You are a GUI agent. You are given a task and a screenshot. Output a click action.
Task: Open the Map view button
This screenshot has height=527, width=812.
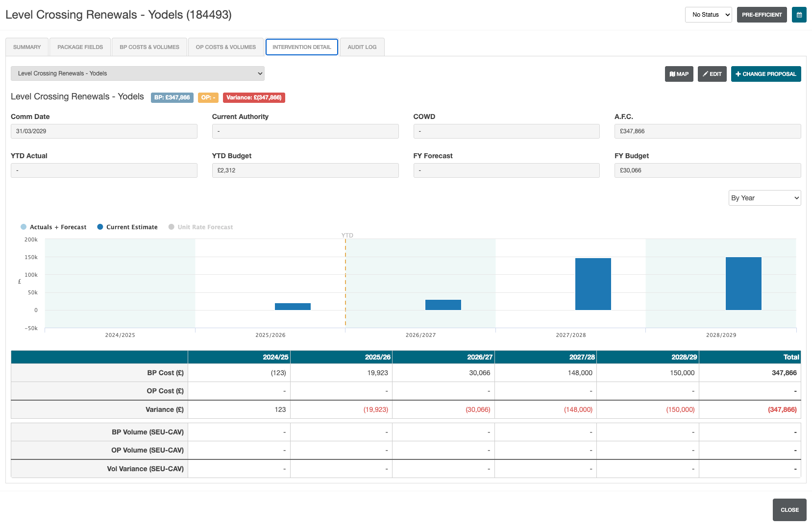click(679, 74)
